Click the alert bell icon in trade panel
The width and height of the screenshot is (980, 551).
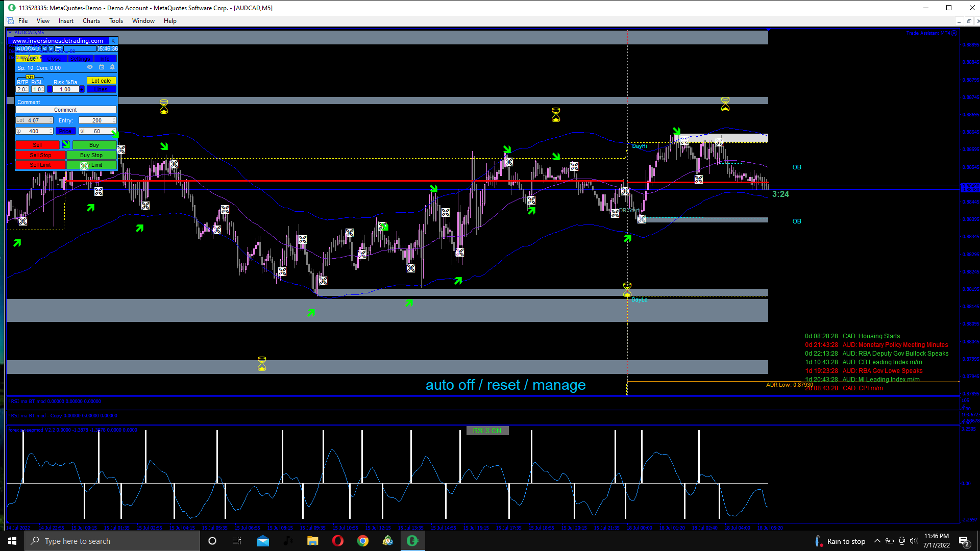[x=112, y=67]
